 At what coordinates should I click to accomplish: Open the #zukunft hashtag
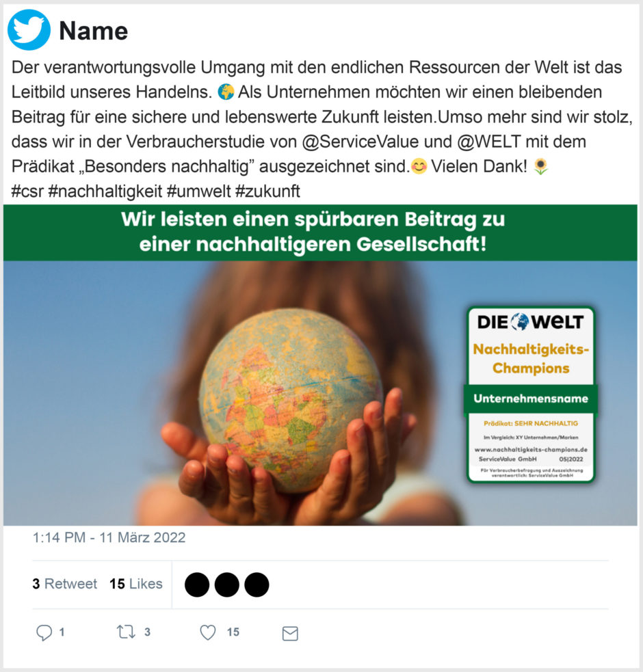[267, 191]
